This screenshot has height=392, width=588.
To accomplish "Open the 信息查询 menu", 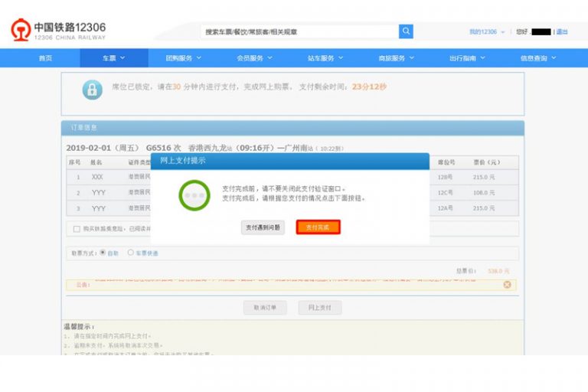I will click(x=538, y=58).
